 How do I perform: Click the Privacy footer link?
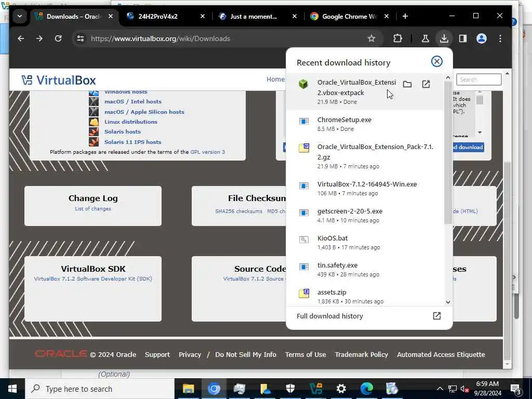pyautogui.click(x=190, y=354)
